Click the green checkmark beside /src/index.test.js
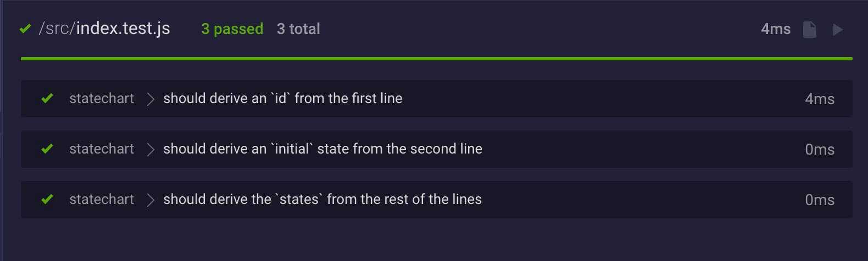This screenshot has height=261, width=868. 25,29
